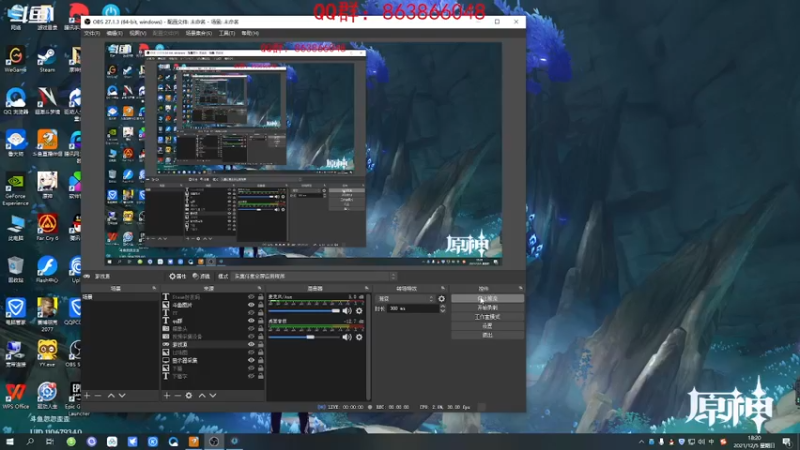The height and width of the screenshot is (450, 800).
Task: Pop out the Controls dock
Action: [x=520, y=288]
